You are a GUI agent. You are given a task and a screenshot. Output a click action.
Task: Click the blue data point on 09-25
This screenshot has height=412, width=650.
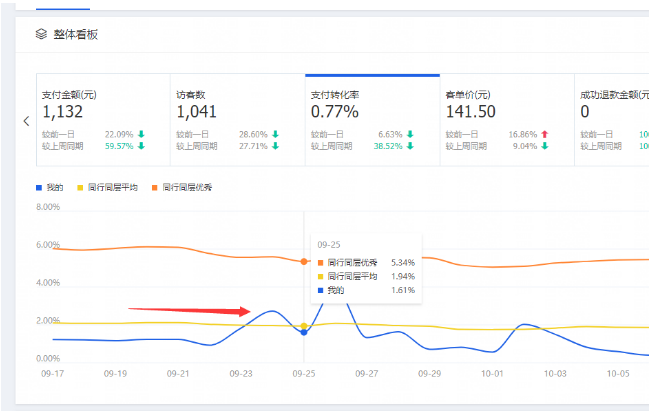coord(304,332)
